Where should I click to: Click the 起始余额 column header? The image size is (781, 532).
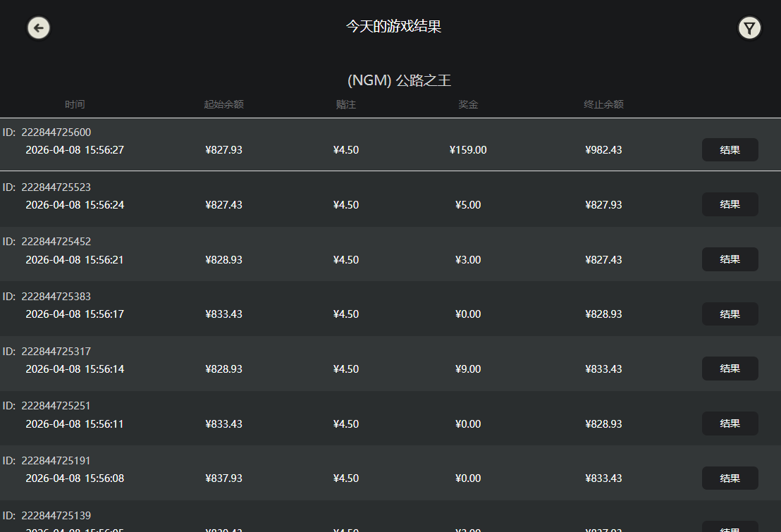pyautogui.click(x=224, y=104)
